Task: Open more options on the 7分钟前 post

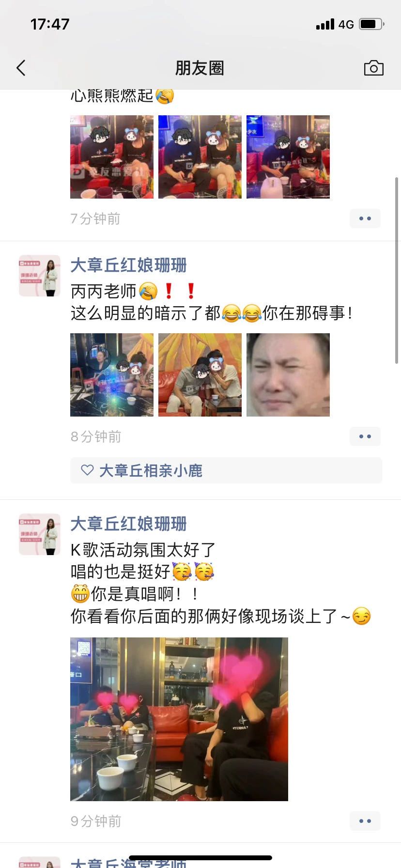Action: coord(365,218)
